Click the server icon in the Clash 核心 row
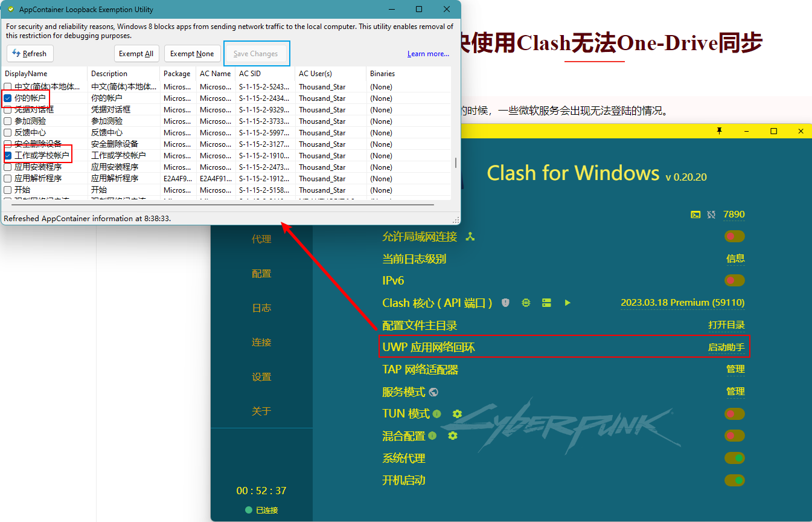Image resolution: width=812 pixels, height=522 pixels. tap(546, 303)
